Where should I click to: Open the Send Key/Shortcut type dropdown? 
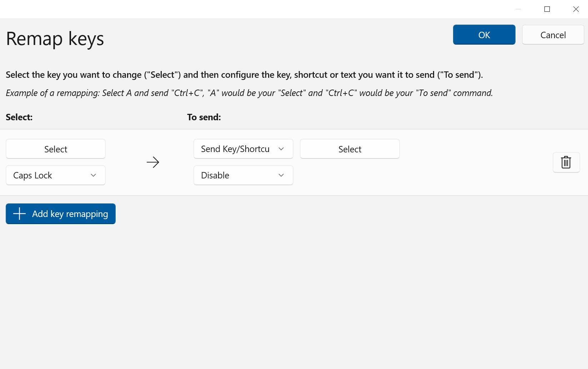[x=243, y=149]
